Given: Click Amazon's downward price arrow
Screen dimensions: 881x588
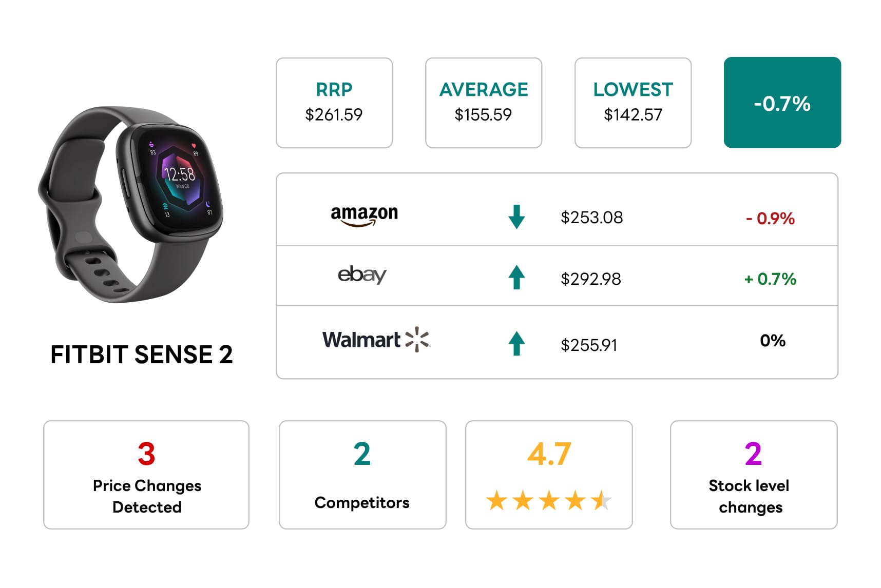Looking at the screenshot, I should tap(516, 217).
